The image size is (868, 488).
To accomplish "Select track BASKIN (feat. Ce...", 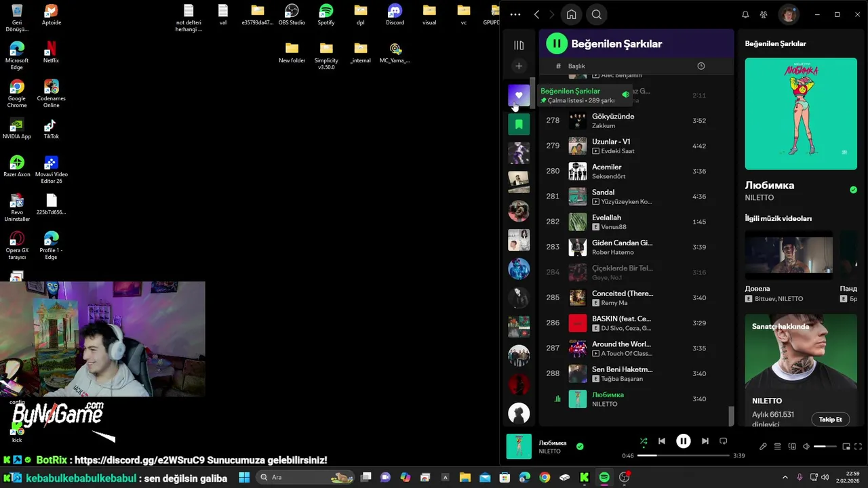I will pyautogui.click(x=635, y=323).
